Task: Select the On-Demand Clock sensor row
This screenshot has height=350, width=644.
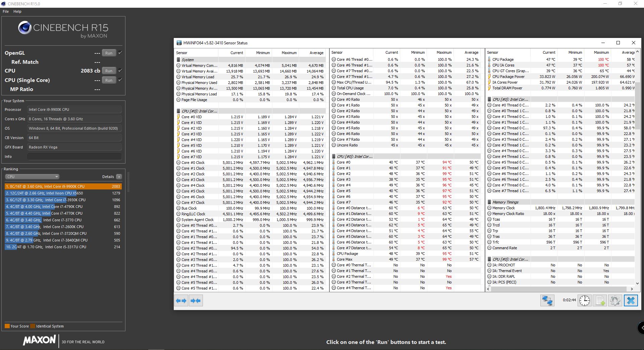Action: click(x=406, y=94)
